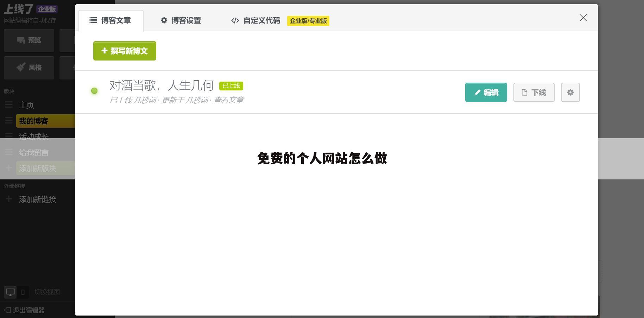Click the 预览 preview icon in sidebar

21,40
